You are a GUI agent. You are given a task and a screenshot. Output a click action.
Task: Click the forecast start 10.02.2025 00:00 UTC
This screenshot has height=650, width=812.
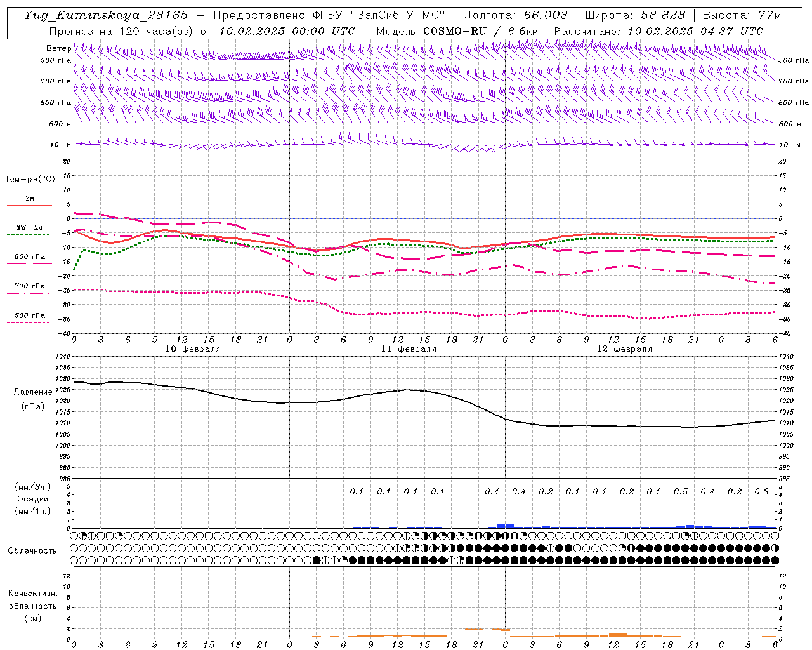point(287,31)
